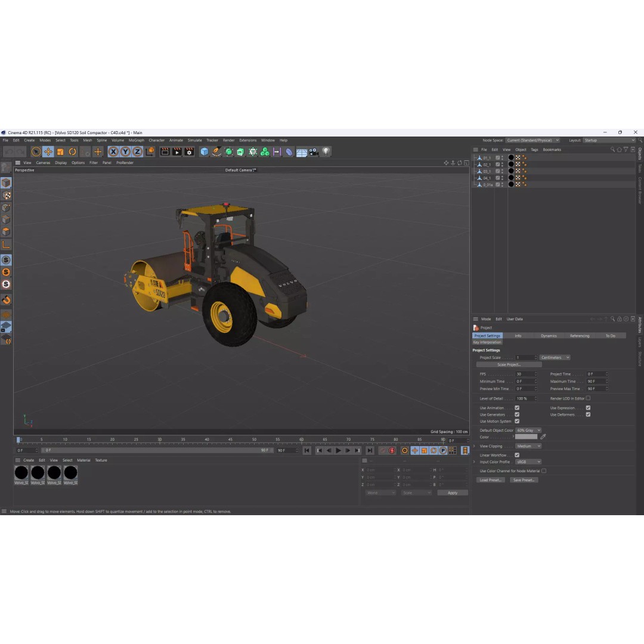Click the Save Preset button
644x644 pixels.
[x=524, y=479]
